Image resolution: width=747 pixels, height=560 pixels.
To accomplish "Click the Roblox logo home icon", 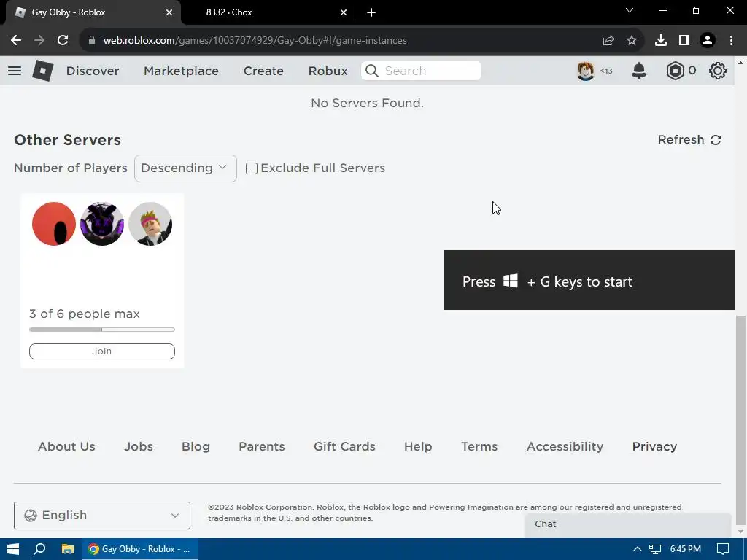I will [x=42, y=71].
